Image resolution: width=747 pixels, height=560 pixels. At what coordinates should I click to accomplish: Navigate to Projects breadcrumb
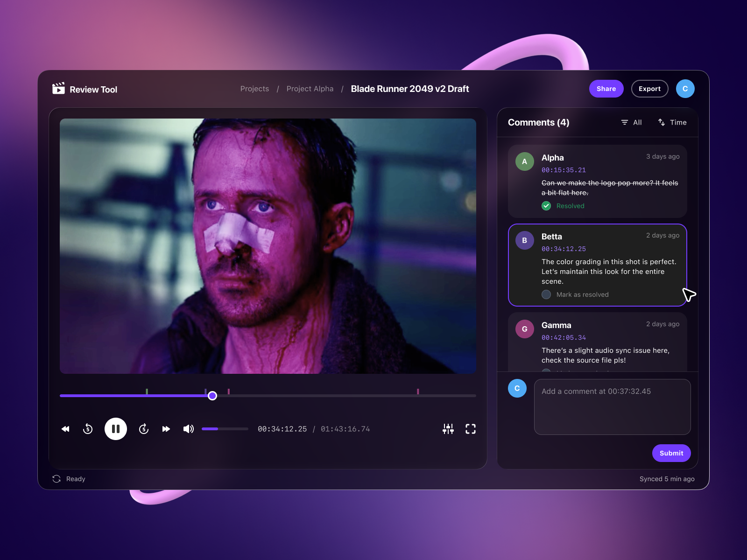click(x=254, y=89)
